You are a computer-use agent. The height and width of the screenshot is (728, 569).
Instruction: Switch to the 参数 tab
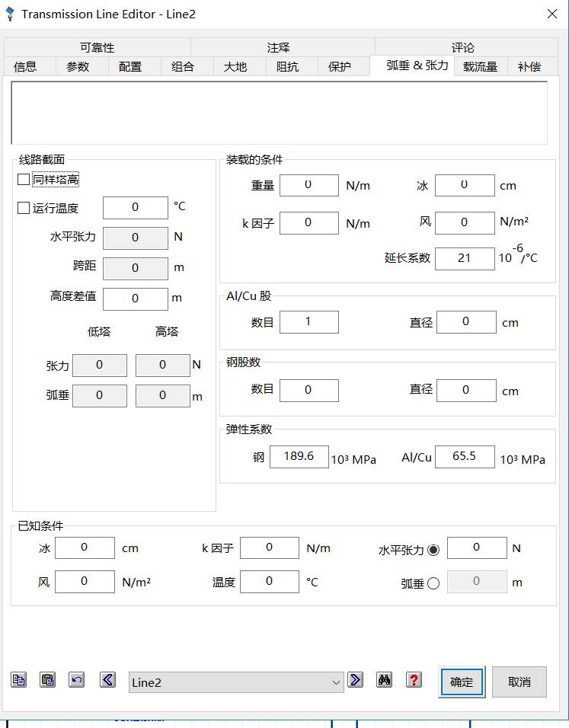pos(78,67)
